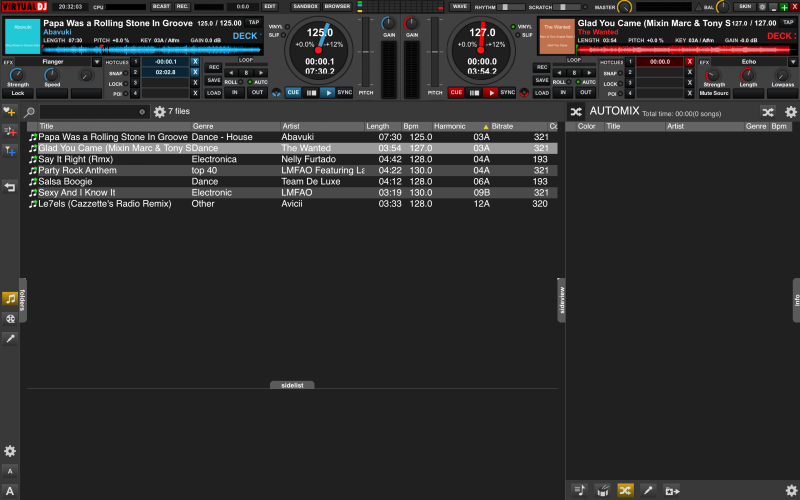Click the MASTER volume knob
Viewport: 800px width, 500px height.
coord(624,7)
